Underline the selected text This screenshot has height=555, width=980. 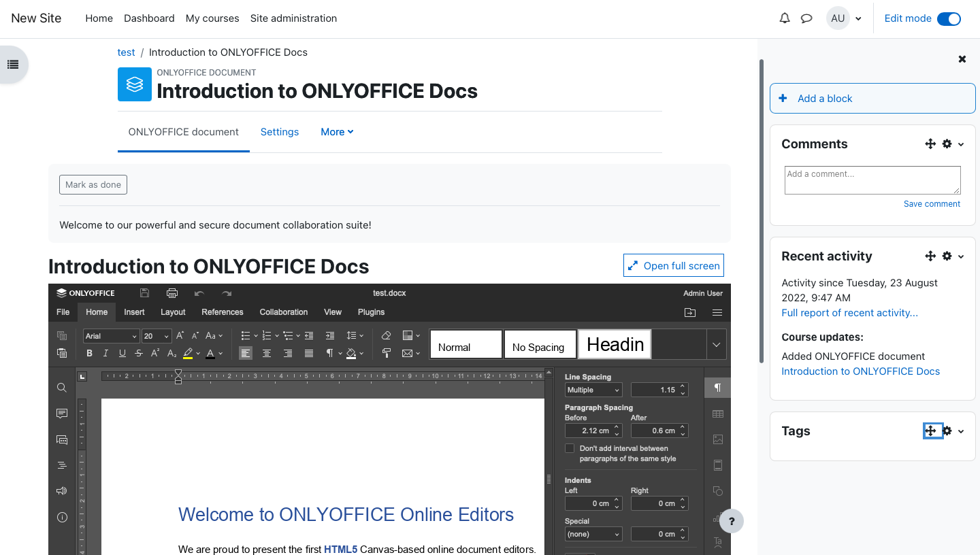click(122, 353)
